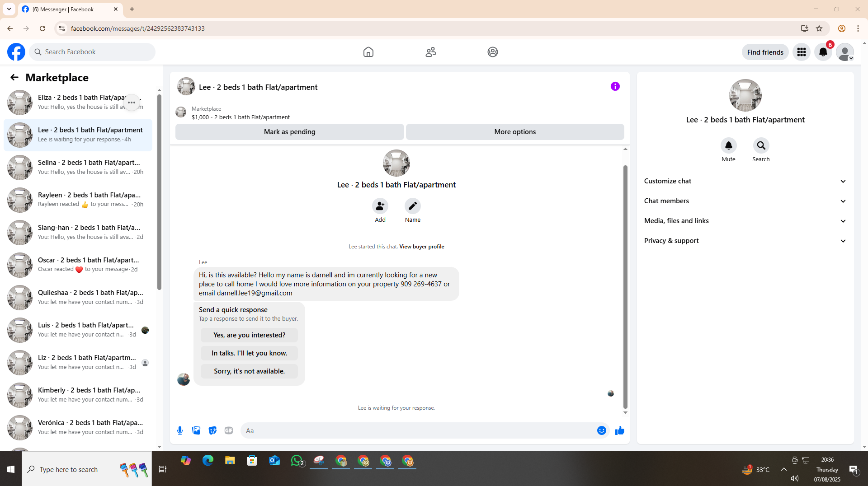Viewport: 868px width, 486px height.
Task: Open Microsoft Edge from the taskbar
Action: 208,461
